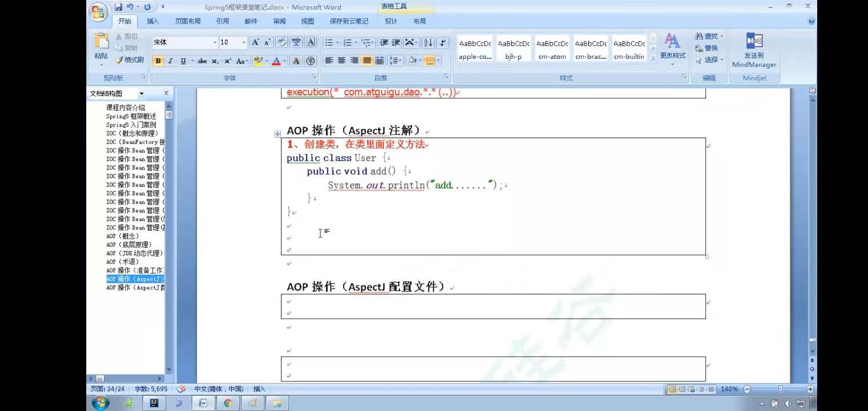
Task: Apply the cm-atom quick style
Action: pyautogui.click(x=552, y=50)
